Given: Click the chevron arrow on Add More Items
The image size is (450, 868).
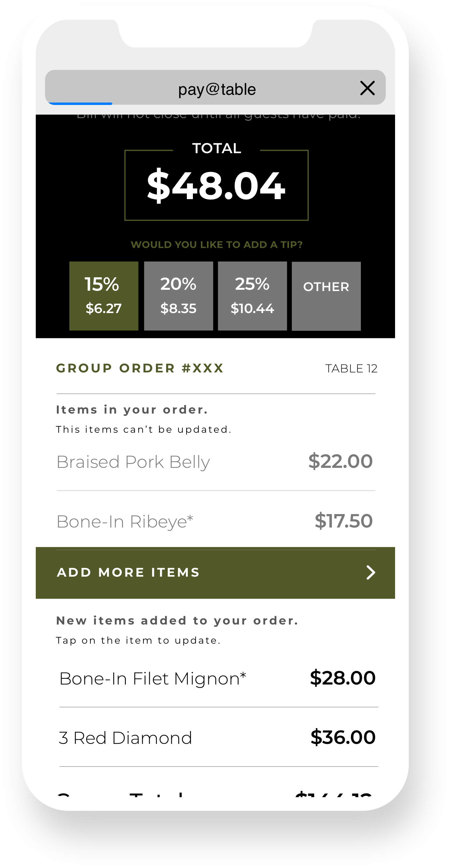Looking at the screenshot, I should pyautogui.click(x=371, y=572).
